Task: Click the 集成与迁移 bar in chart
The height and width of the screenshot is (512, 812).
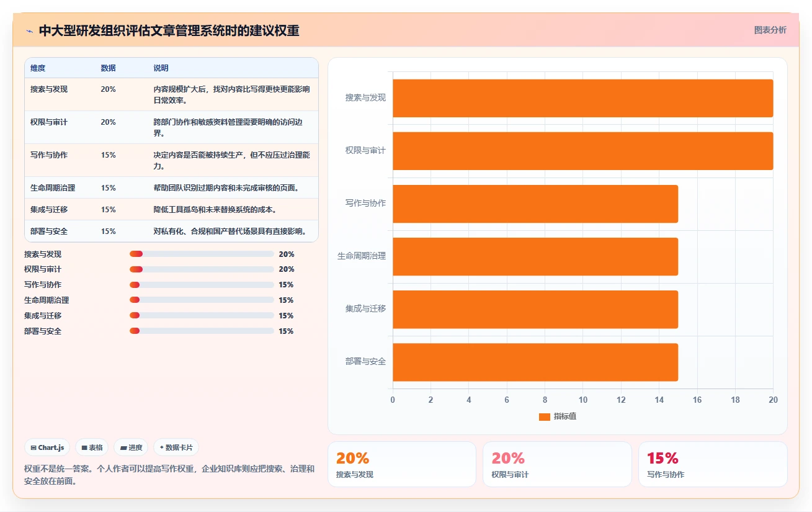Action: click(535, 309)
